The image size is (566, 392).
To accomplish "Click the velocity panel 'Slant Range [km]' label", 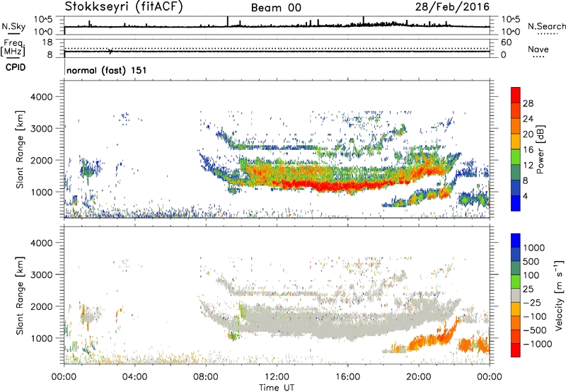I will coord(20,295).
